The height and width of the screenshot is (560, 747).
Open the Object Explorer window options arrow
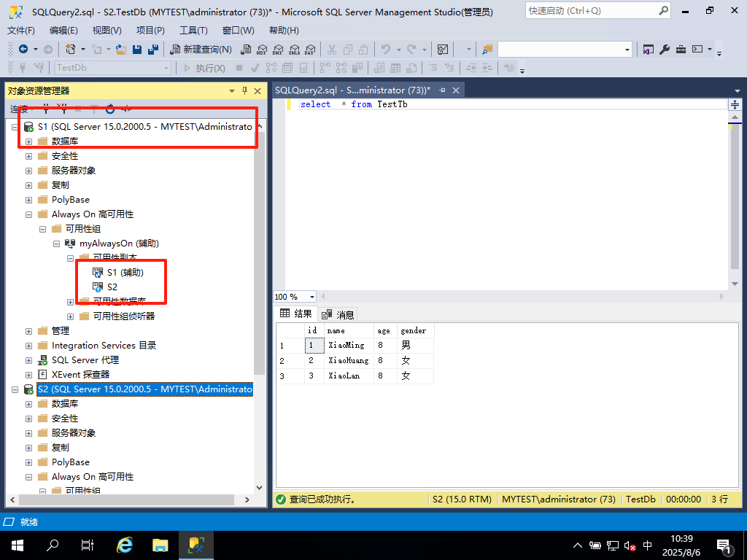pyautogui.click(x=232, y=90)
